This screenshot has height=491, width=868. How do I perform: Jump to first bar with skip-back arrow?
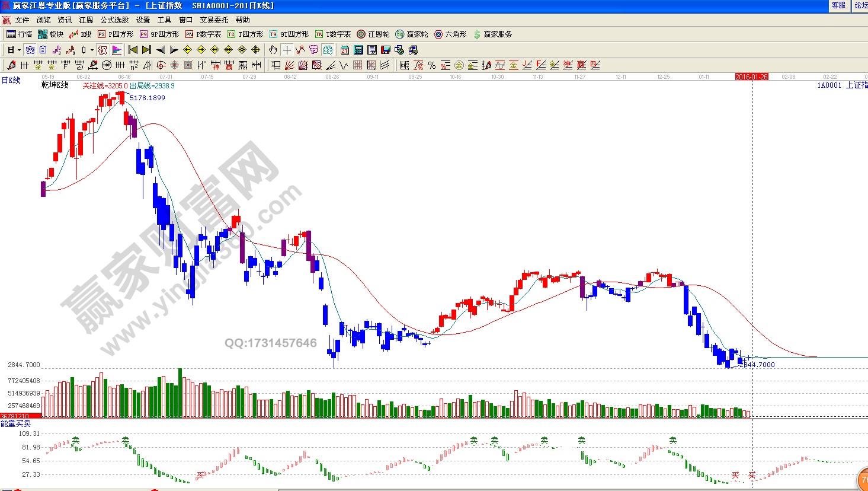click(133, 50)
